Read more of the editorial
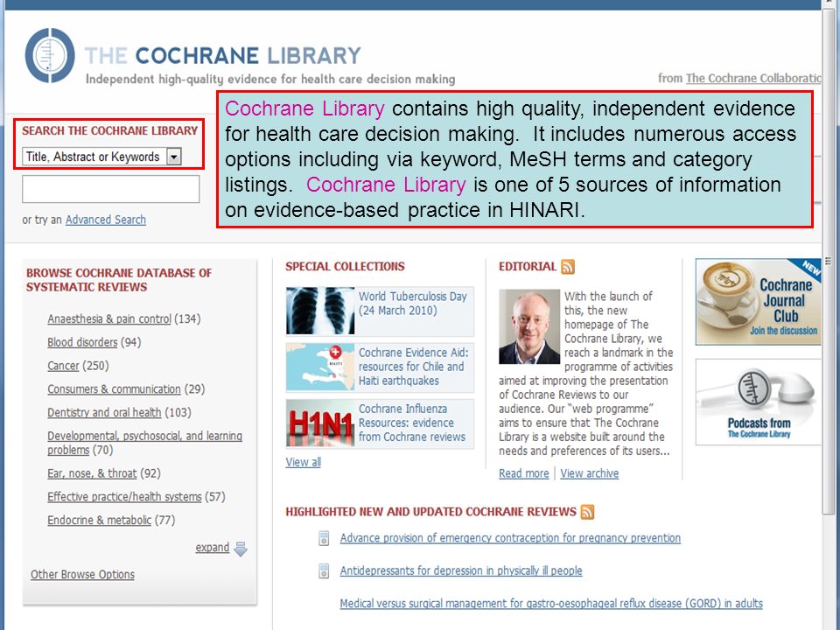 [524, 473]
